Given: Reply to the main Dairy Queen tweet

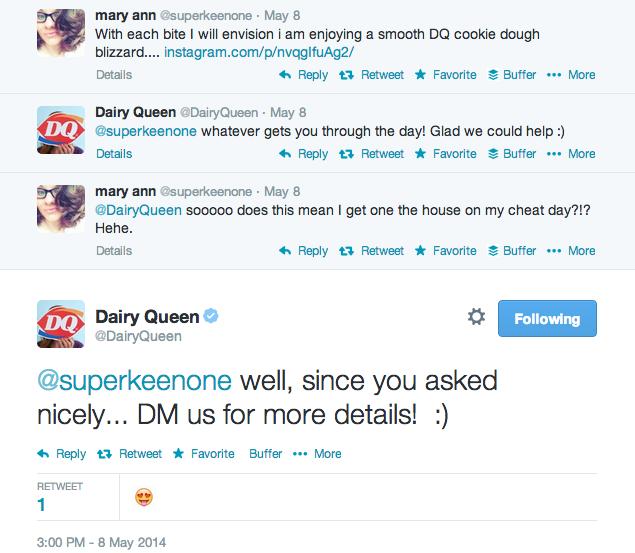Looking at the screenshot, I should click(62, 454).
